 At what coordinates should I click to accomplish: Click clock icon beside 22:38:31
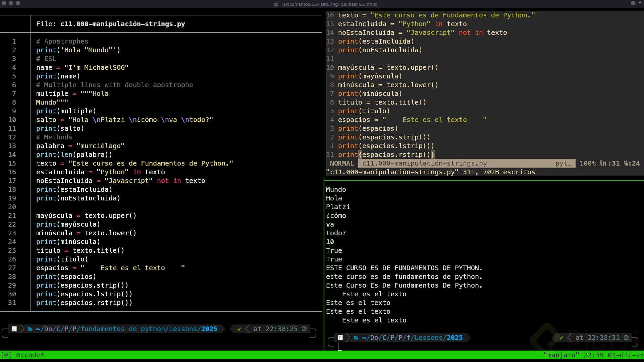click(x=626, y=338)
